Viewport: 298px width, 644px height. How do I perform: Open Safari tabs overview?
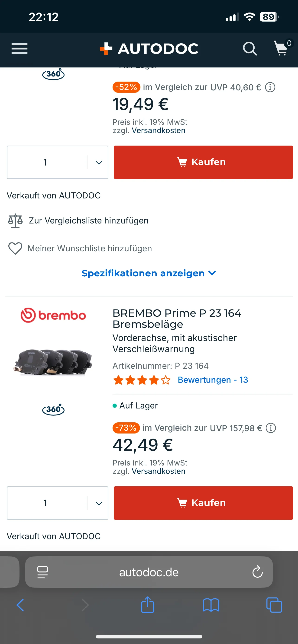(274, 605)
